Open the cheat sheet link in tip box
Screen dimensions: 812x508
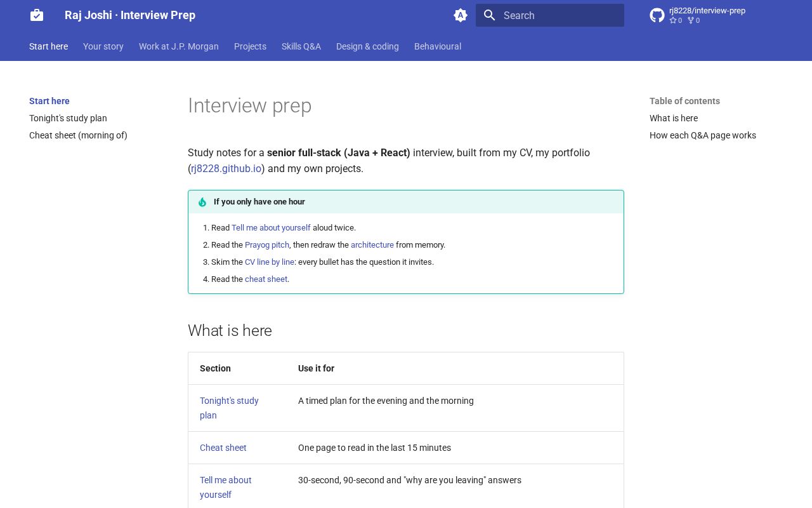click(266, 279)
